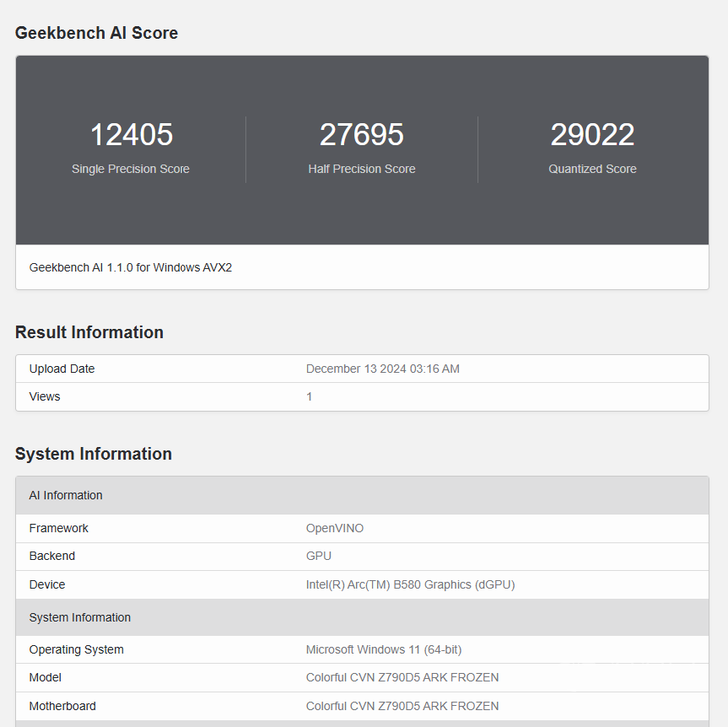
Task: Click the large System Information section heading
Action: pos(93,454)
